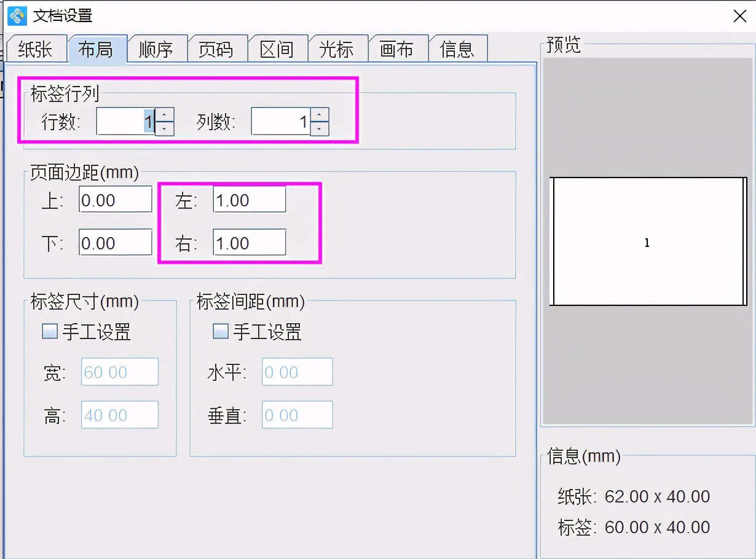The width and height of the screenshot is (756, 559).
Task: Click the 信息(mm) group title
Action: [584, 456]
